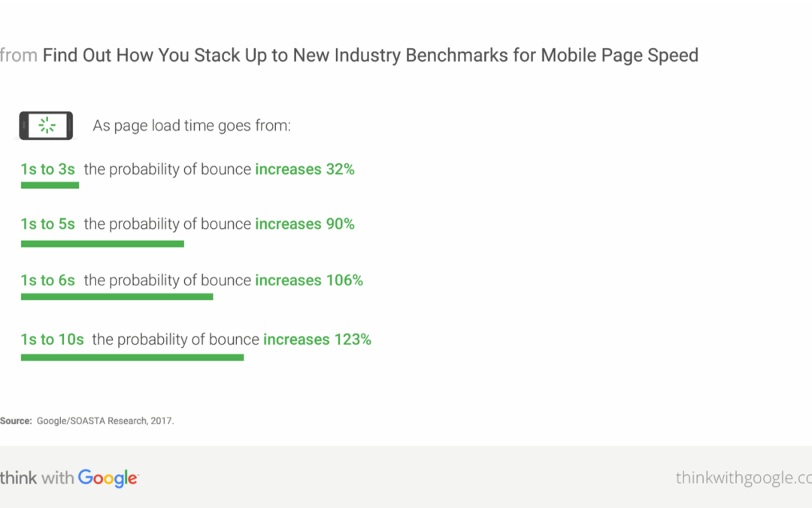Image resolution: width=812 pixels, height=508 pixels.
Task: Select the '1s to 3s' label
Action: 47,169
